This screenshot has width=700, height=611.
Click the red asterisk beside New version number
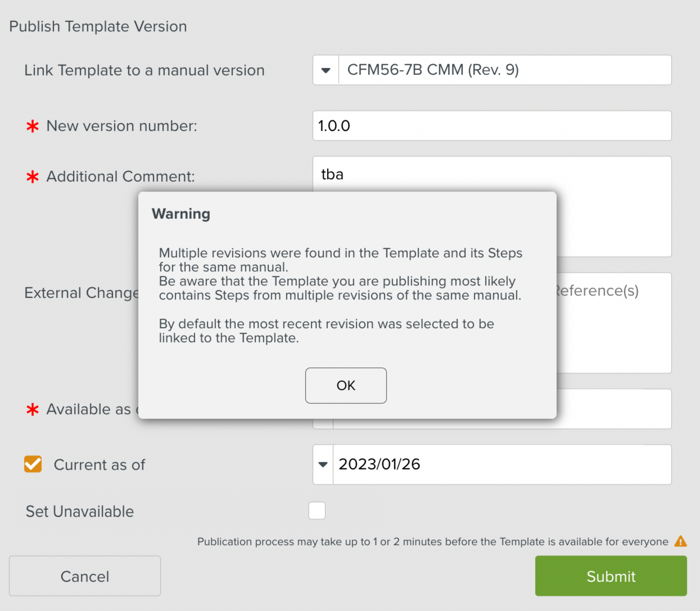point(33,126)
